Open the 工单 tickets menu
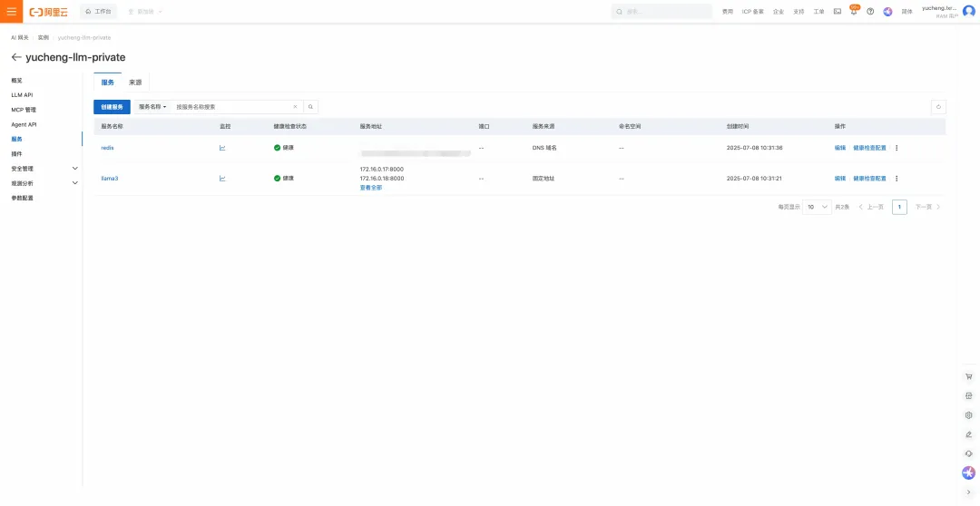 coord(818,12)
